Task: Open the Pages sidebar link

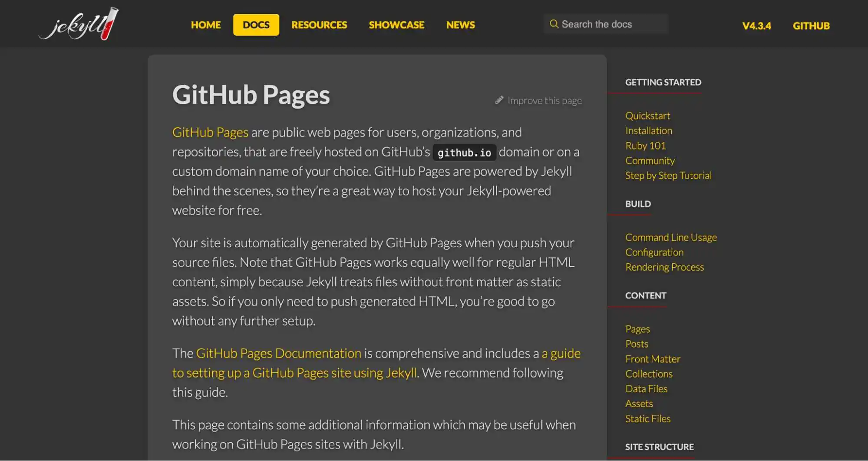Action: click(x=637, y=329)
